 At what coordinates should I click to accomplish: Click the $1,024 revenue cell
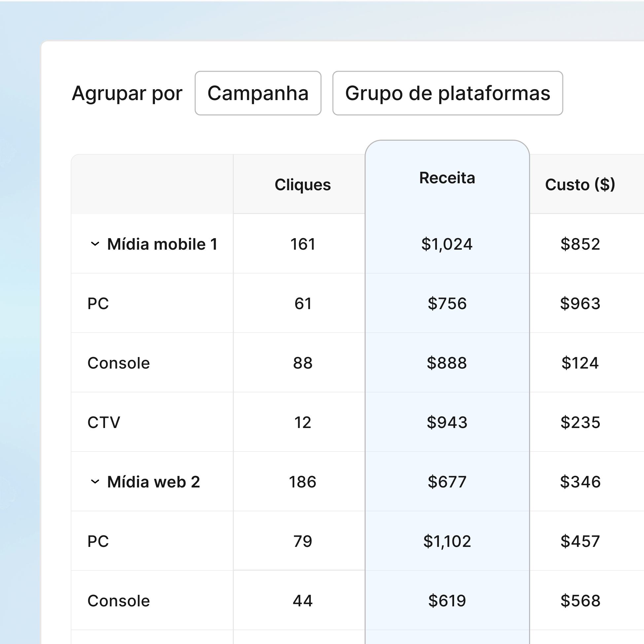click(x=447, y=244)
